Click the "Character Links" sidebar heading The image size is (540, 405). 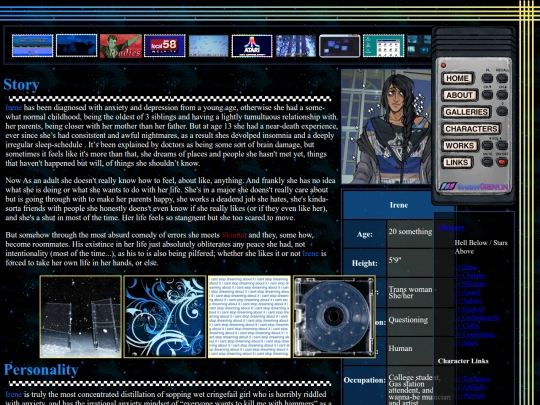tap(463, 361)
